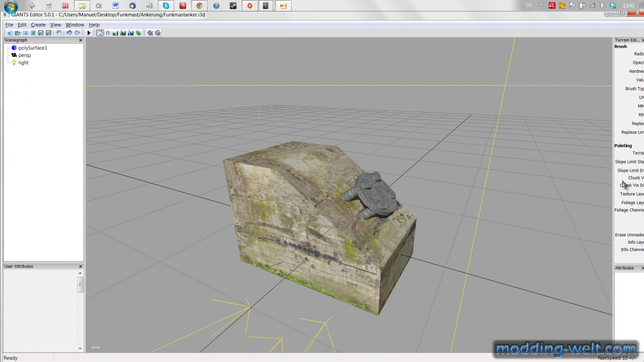Open Windows Explorer from the taskbar

tap(81, 6)
